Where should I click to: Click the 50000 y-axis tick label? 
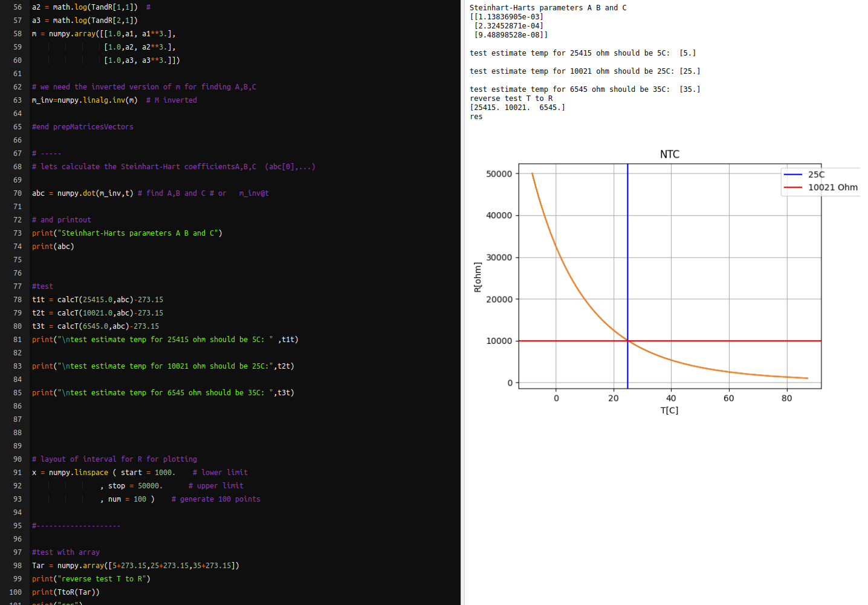pyautogui.click(x=499, y=174)
